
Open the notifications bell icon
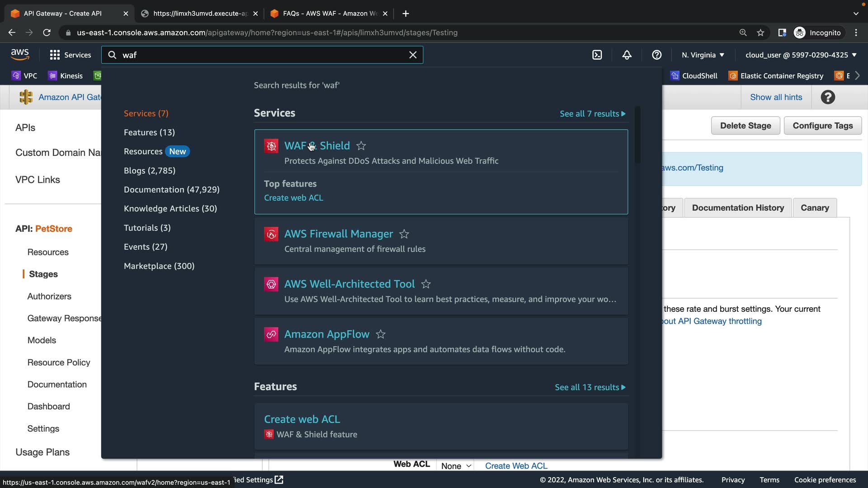click(x=627, y=55)
